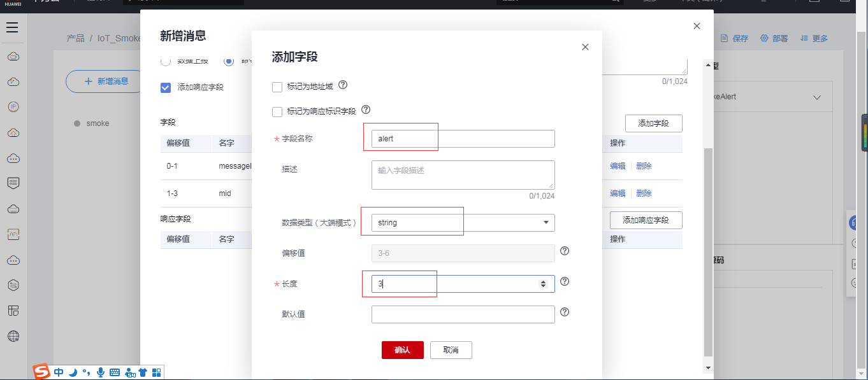This screenshot has height=380, width=868.
Task: Open the API sidebar icon
Action: click(x=13, y=234)
